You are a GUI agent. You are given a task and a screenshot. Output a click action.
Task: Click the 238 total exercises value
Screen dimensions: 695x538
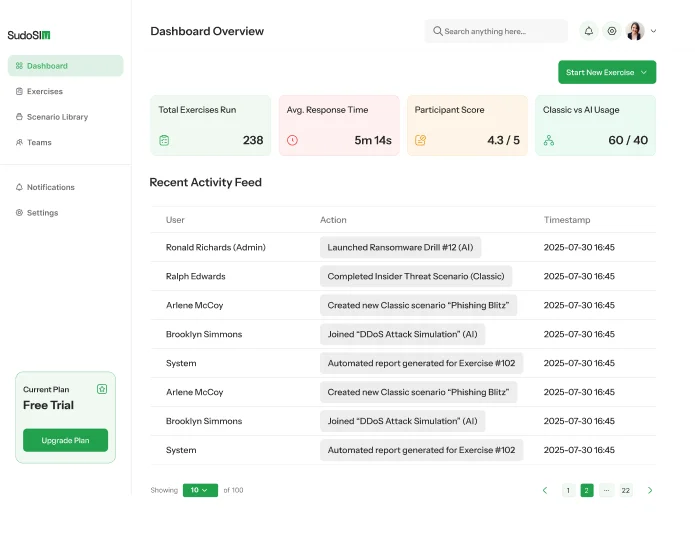[x=253, y=140]
